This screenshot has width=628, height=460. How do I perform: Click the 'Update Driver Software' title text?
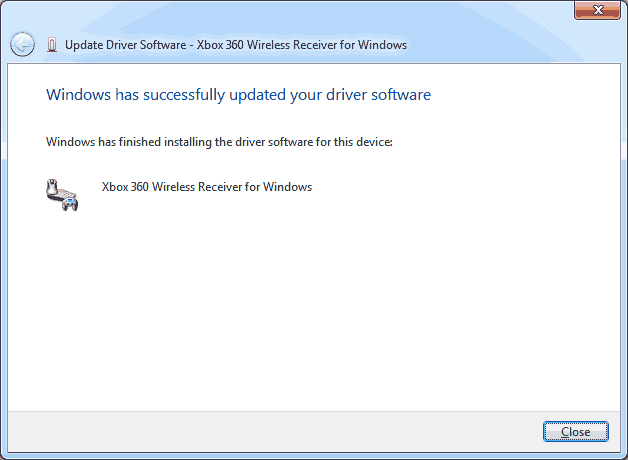tap(236, 45)
